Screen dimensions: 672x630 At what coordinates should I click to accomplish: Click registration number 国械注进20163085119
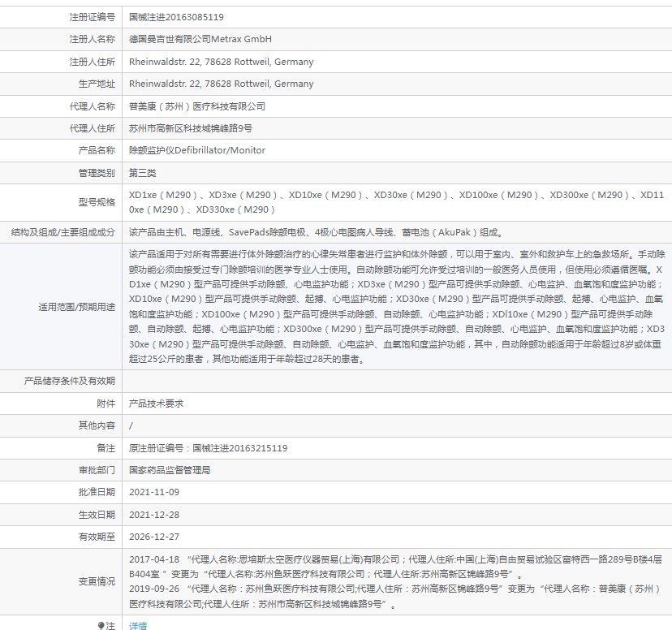176,17
